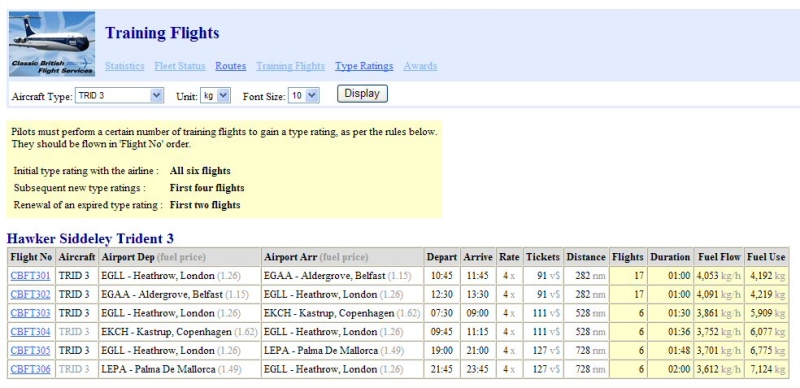800x388 pixels.
Task: Go to the Fleet Status page
Action: click(x=180, y=66)
